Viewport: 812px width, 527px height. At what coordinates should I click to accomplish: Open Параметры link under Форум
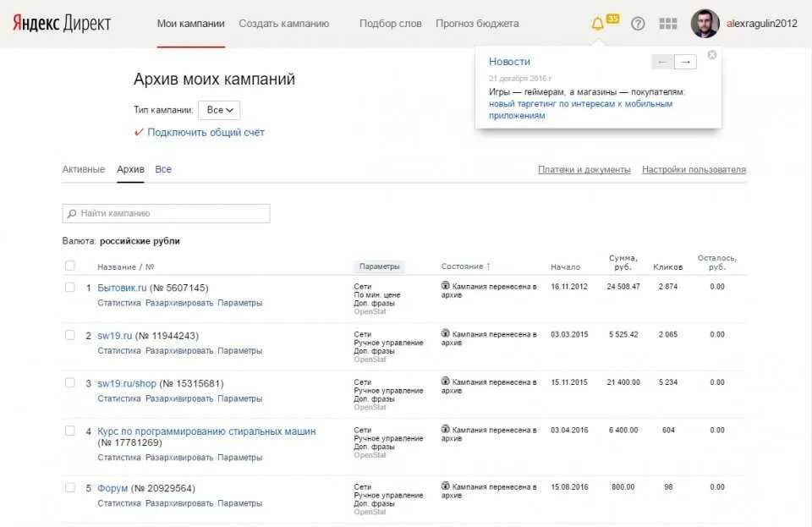pos(239,503)
